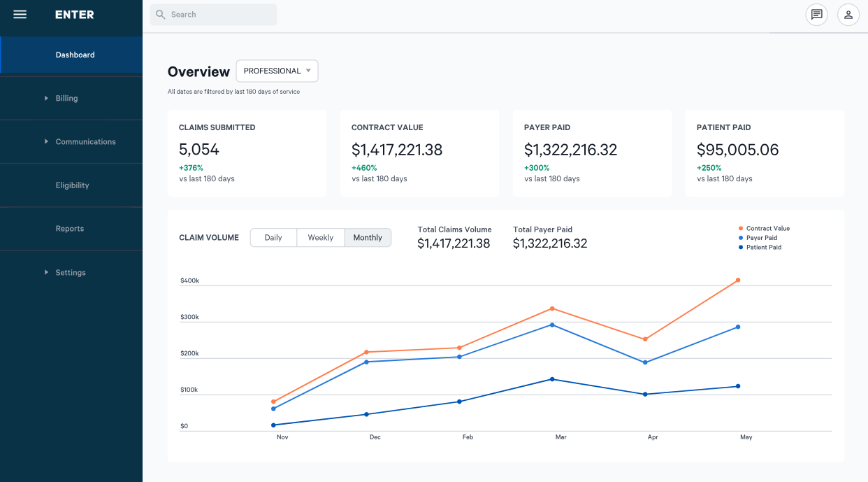Select the Mar Payer Paid data point
This screenshot has width=868, height=482.
552,325
